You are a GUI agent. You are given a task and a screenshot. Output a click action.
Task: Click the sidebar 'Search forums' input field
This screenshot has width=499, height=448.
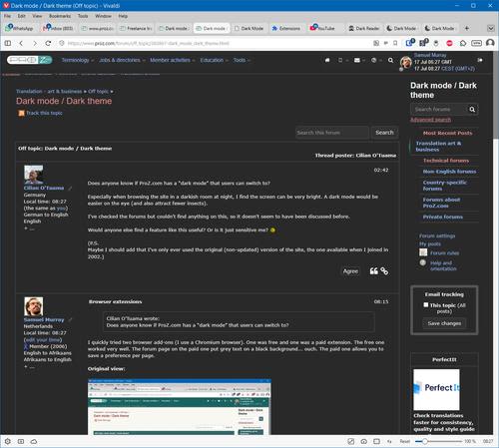pyautogui.click(x=439, y=110)
